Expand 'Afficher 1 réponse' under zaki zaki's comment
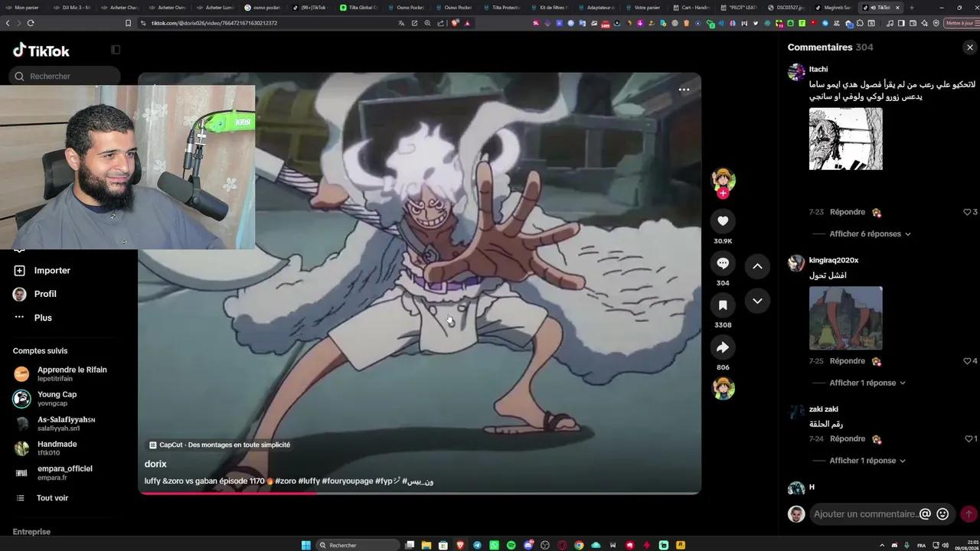Viewport: 980px width, 551px height. 867,461
